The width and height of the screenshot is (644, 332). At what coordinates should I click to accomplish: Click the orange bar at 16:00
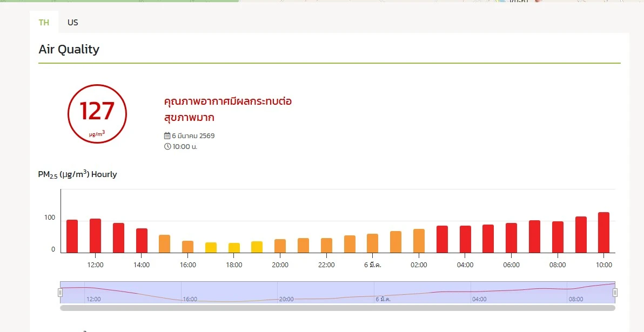tap(187, 247)
